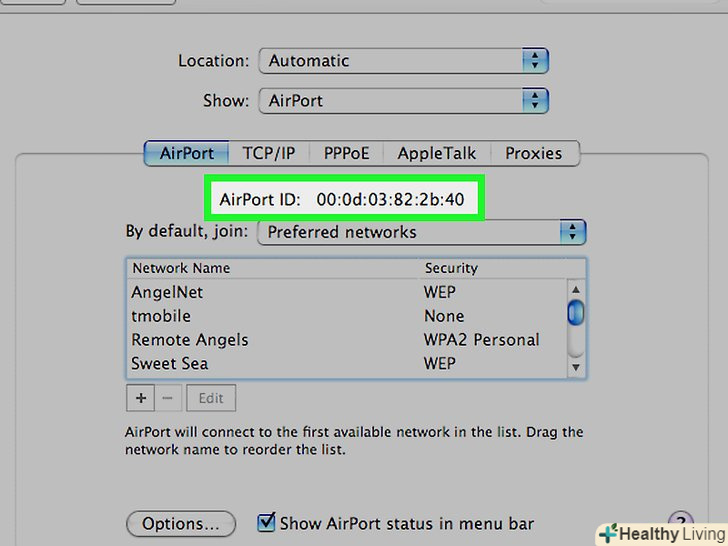
Task: Click the network list scroll up arrow
Action: point(576,290)
